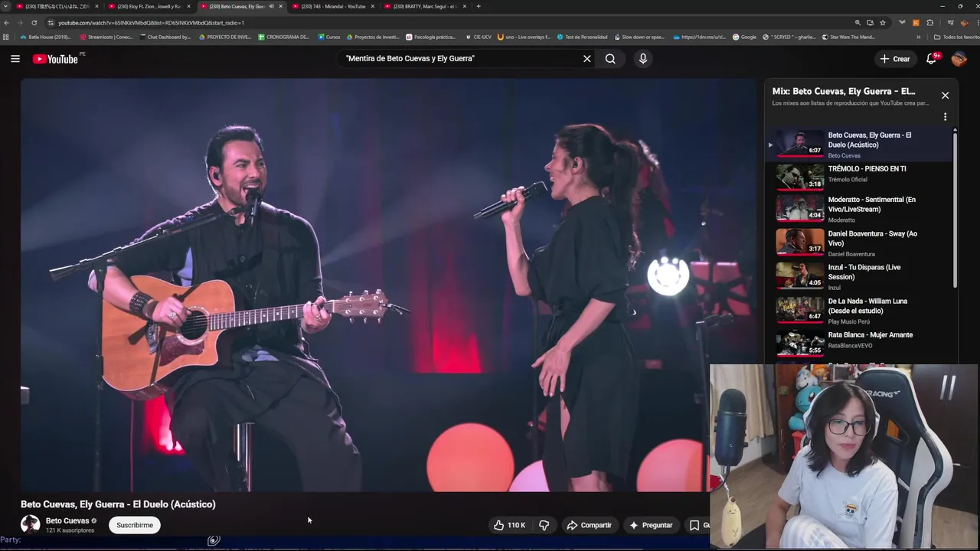Go to the YouTube home logo
The width and height of the screenshot is (980, 551).
click(55, 59)
